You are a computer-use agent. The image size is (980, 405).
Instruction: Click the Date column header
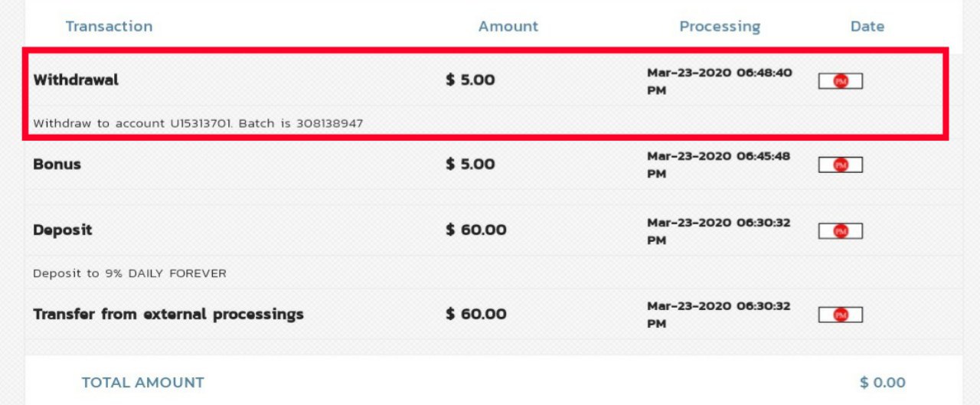[x=867, y=26]
